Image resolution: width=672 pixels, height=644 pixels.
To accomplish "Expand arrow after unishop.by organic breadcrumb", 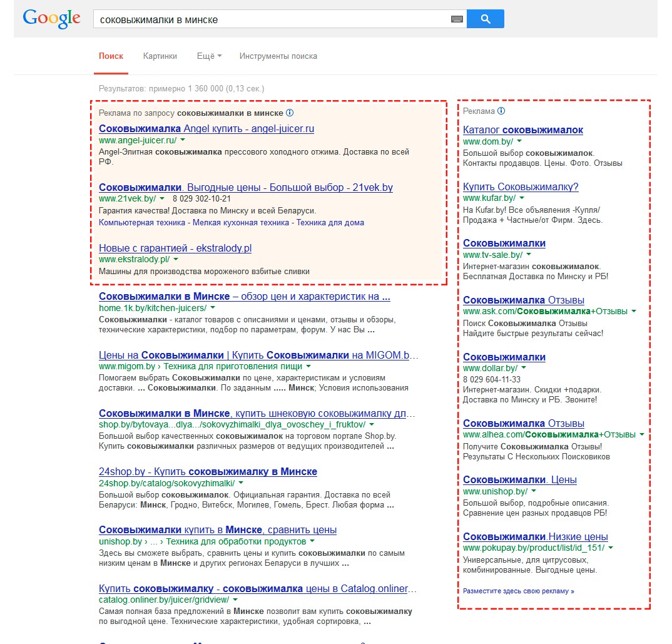I will pyautogui.click(x=312, y=541).
